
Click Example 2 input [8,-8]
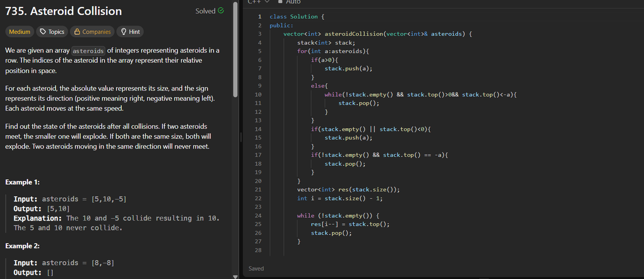(x=103, y=263)
